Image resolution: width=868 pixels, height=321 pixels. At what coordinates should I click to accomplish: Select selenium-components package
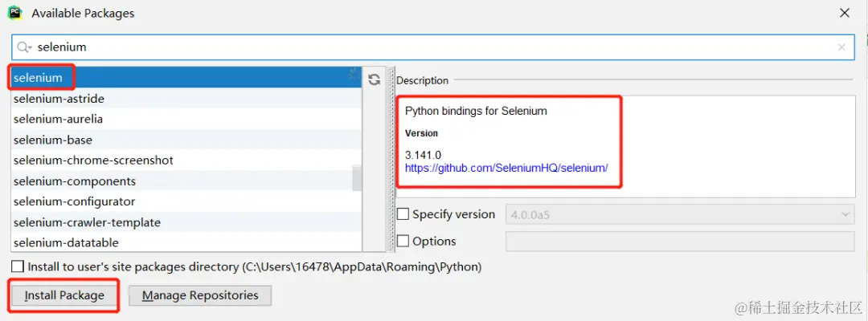[186, 181]
